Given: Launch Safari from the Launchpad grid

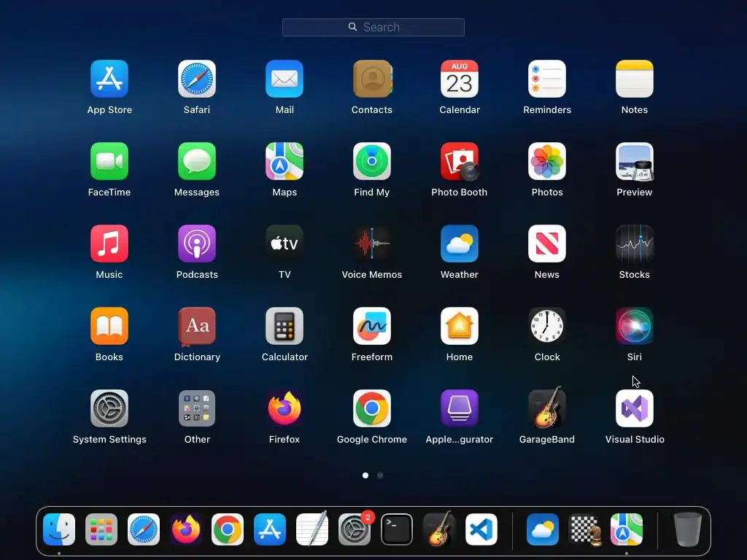Looking at the screenshot, I should (197, 79).
